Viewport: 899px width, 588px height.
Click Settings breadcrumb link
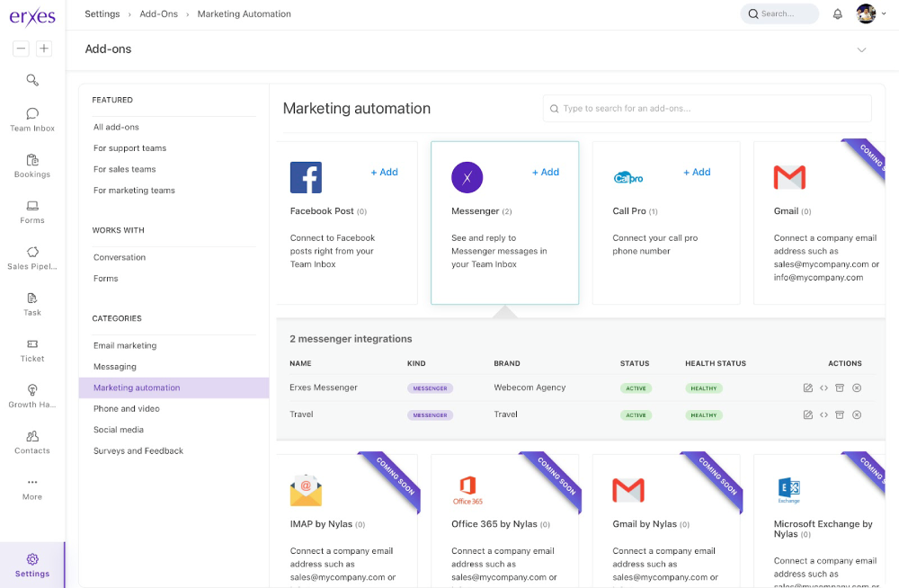102,13
